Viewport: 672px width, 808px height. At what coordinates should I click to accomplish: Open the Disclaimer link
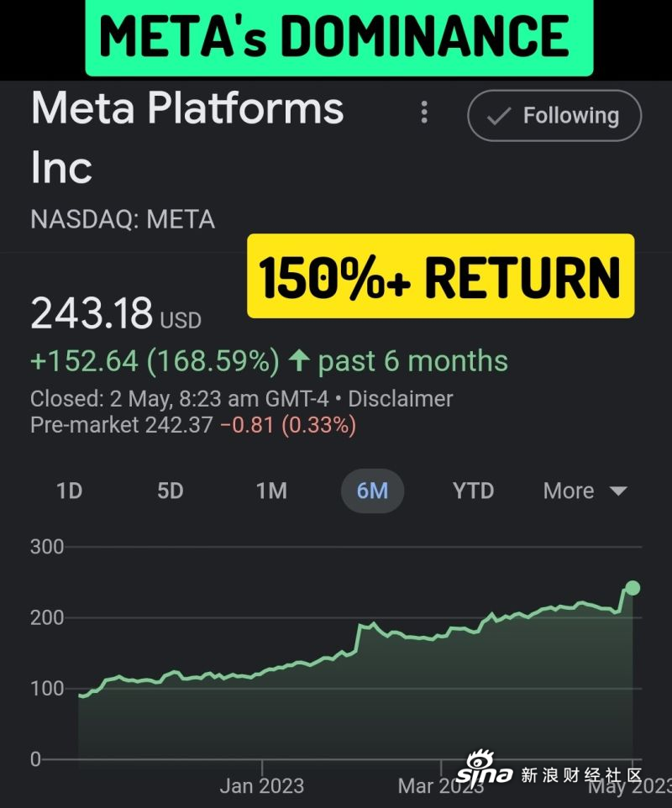pos(401,399)
